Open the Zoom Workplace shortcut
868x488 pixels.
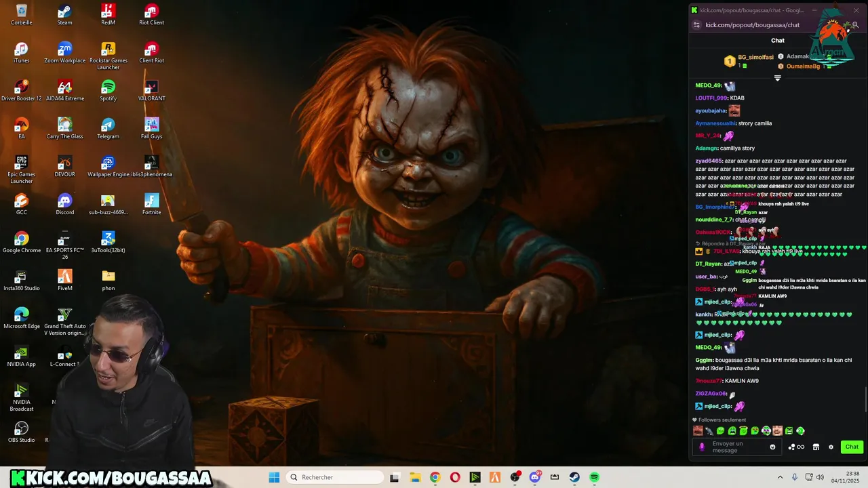click(x=64, y=52)
